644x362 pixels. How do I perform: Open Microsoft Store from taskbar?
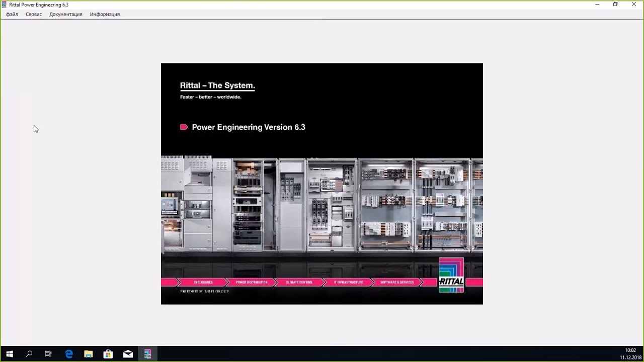[108, 354]
